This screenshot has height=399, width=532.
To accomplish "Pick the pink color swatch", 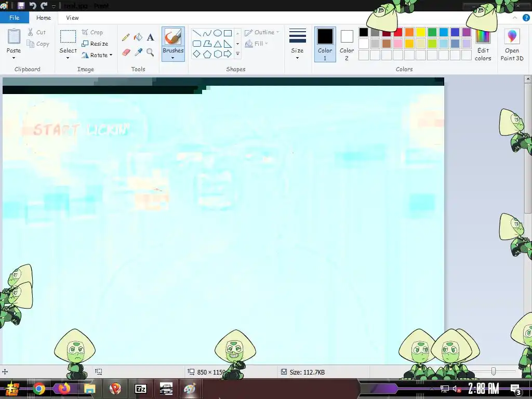I will (397, 44).
